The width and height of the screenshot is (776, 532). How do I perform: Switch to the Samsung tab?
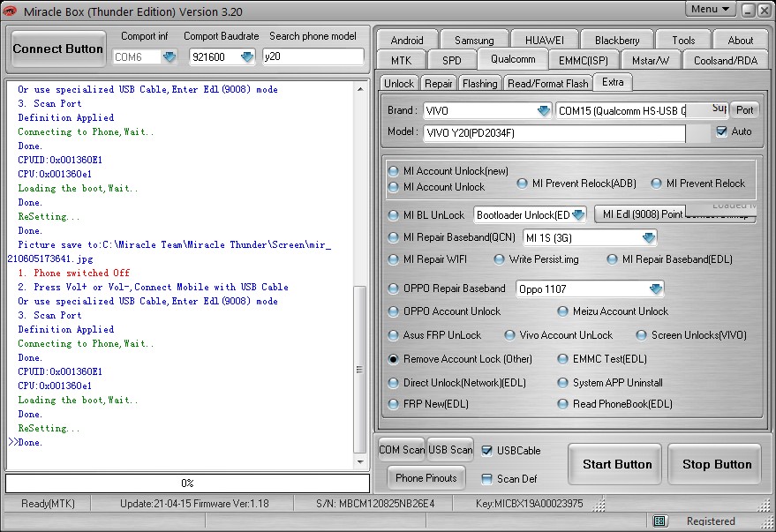[x=474, y=40]
